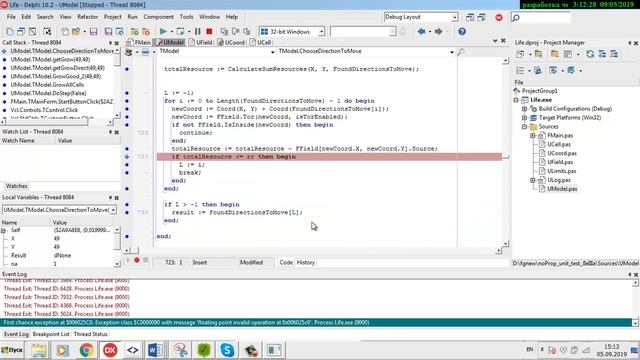640x360 pixels.
Task: Toggle breakpoint gutter dot at 'result := FoundDirectionsToMove[L]' line
Action: (127, 212)
